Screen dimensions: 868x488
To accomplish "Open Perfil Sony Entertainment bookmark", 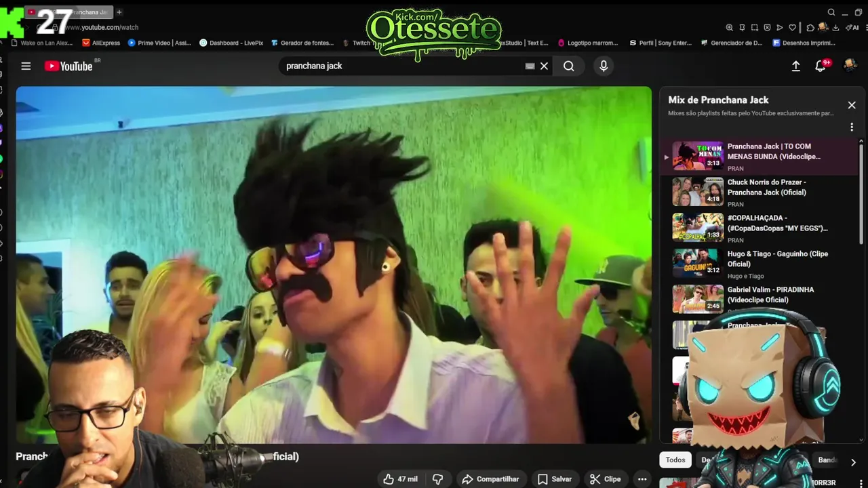I will tap(660, 43).
